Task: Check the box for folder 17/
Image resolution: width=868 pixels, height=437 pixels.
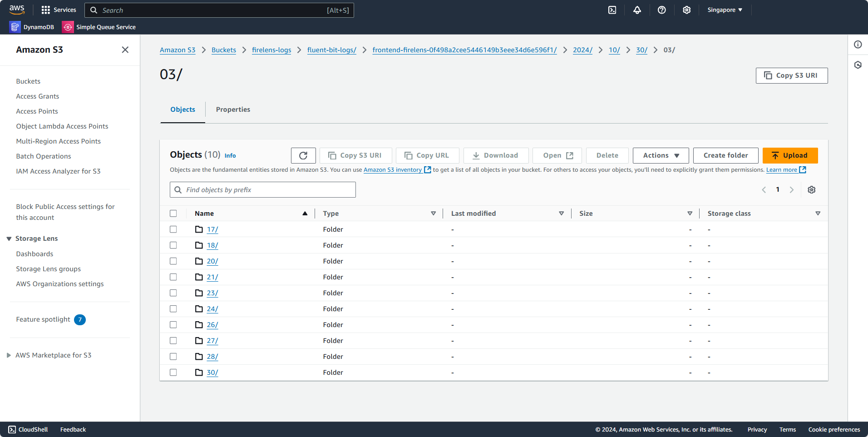Action: 173,229
